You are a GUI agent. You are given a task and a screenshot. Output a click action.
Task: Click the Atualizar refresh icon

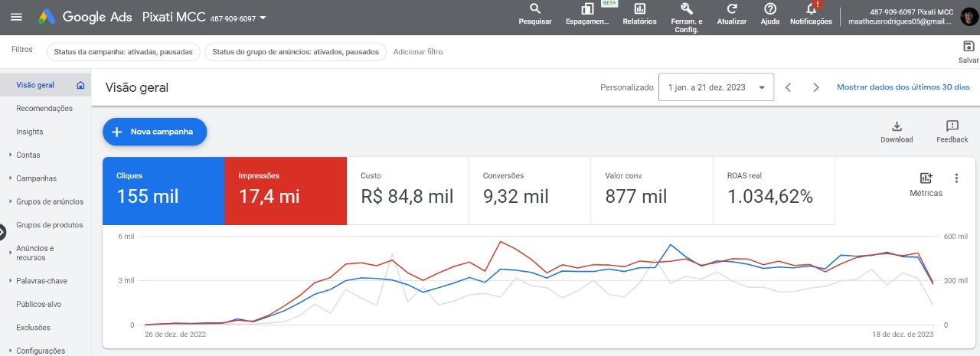click(x=732, y=9)
